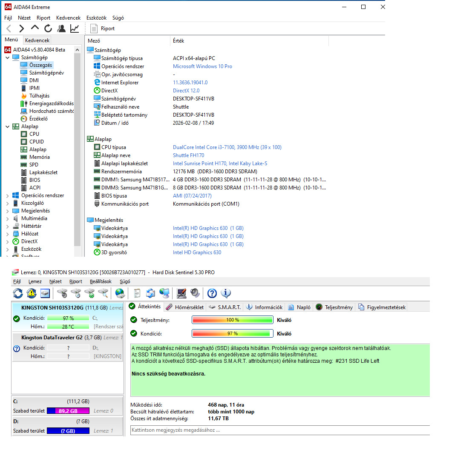Click the AIDA64 back navigation arrow

(9, 29)
